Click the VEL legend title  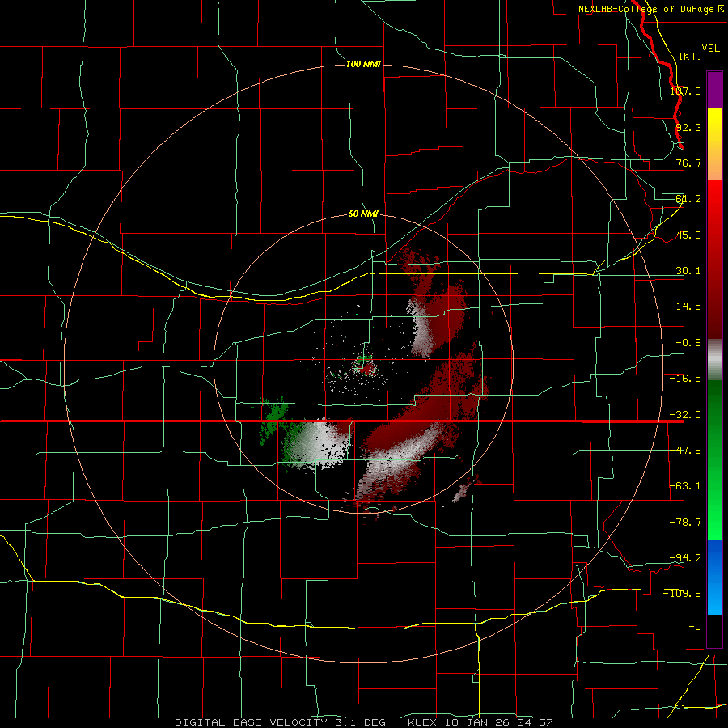click(x=710, y=49)
